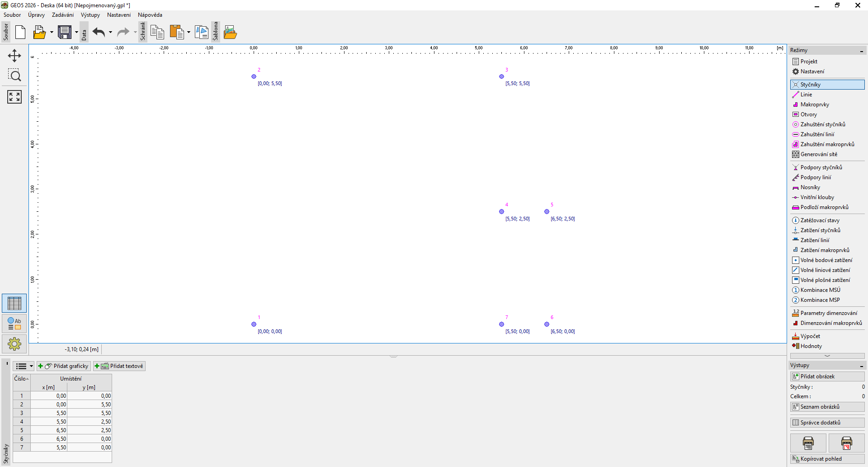
Task: Collapse the Režimy panel
Action: coord(861,51)
